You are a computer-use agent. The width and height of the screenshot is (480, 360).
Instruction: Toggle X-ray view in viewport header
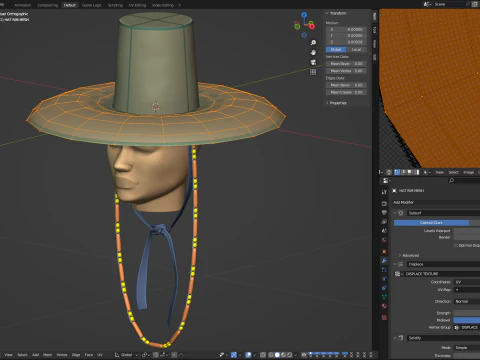tap(263, 355)
